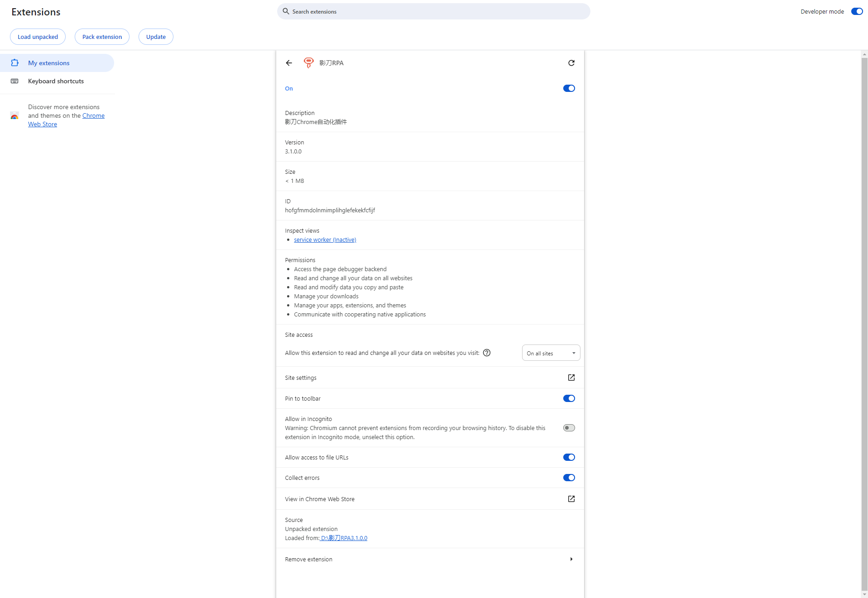Image resolution: width=868 pixels, height=598 pixels.
Task: Click 'Communicate with cooperating native applications' text
Action: 360,314
